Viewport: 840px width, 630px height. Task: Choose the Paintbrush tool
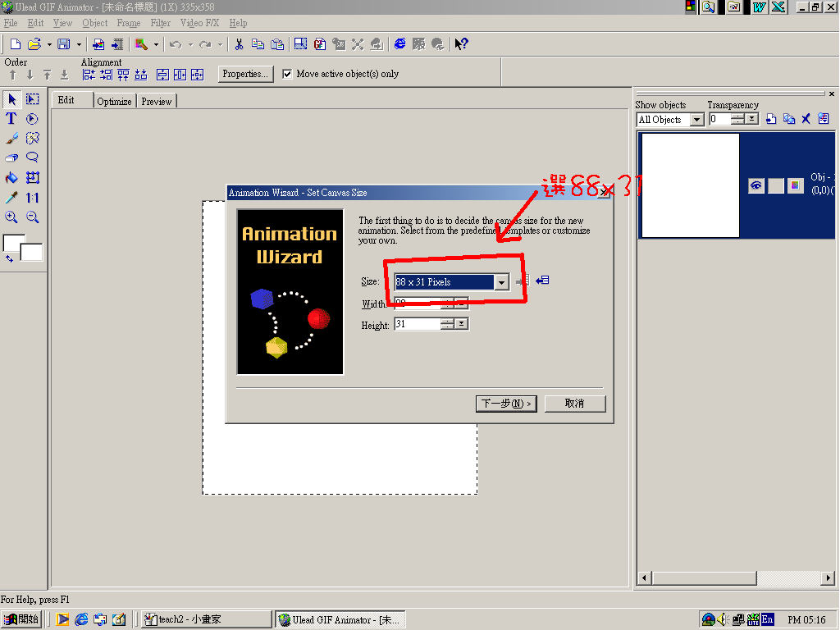click(x=11, y=138)
